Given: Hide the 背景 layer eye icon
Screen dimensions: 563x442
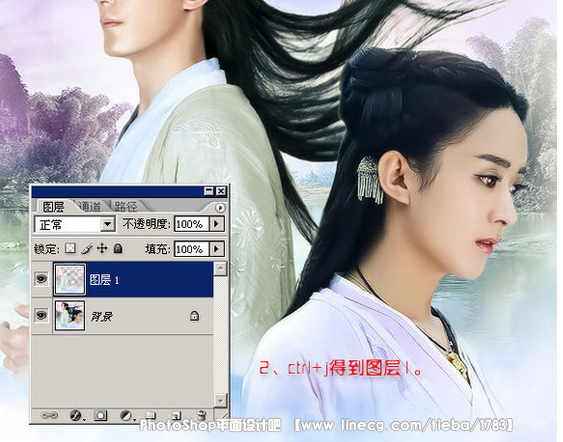Looking at the screenshot, I should pos(41,315).
